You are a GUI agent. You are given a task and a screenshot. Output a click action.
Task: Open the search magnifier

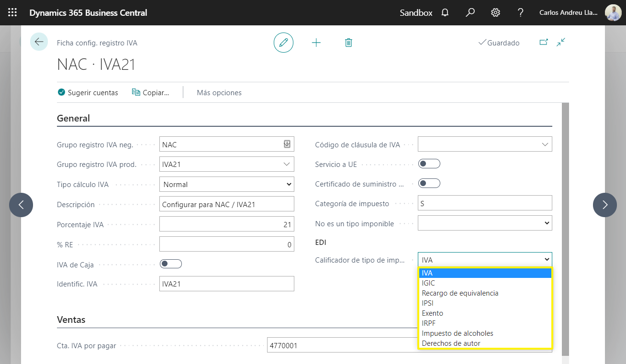[x=470, y=13]
